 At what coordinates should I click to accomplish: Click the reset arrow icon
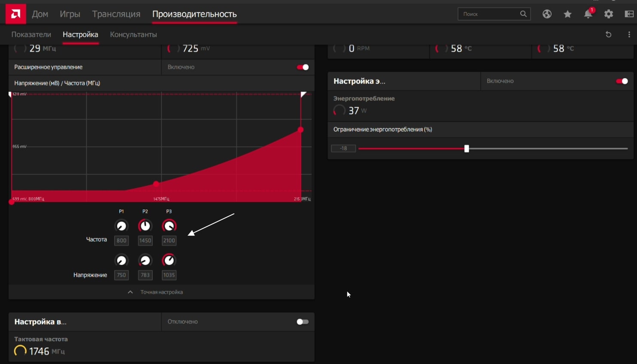coord(608,34)
